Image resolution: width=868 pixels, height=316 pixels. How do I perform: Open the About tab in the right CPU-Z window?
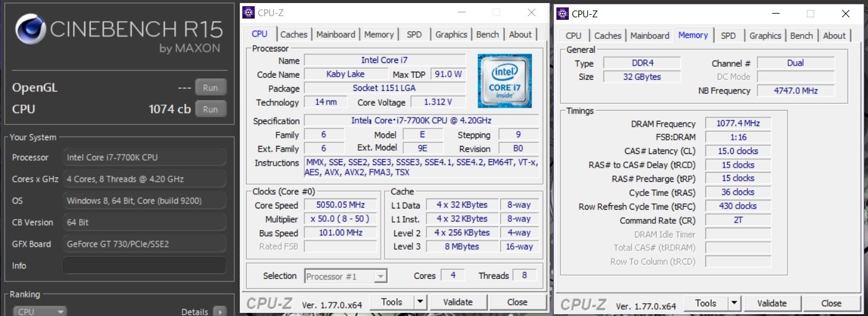pyautogui.click(x=834, y=36)
